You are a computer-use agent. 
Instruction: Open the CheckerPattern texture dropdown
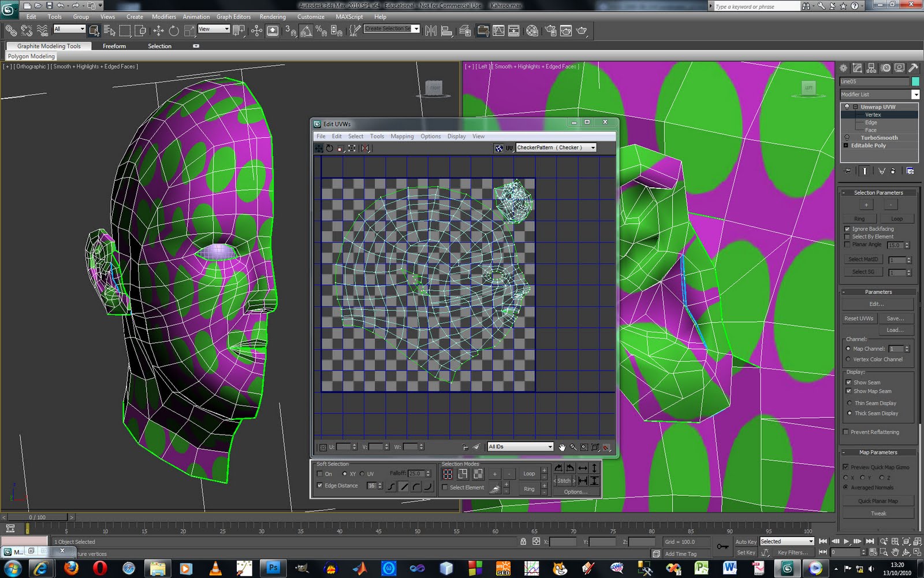coord(593,147)
